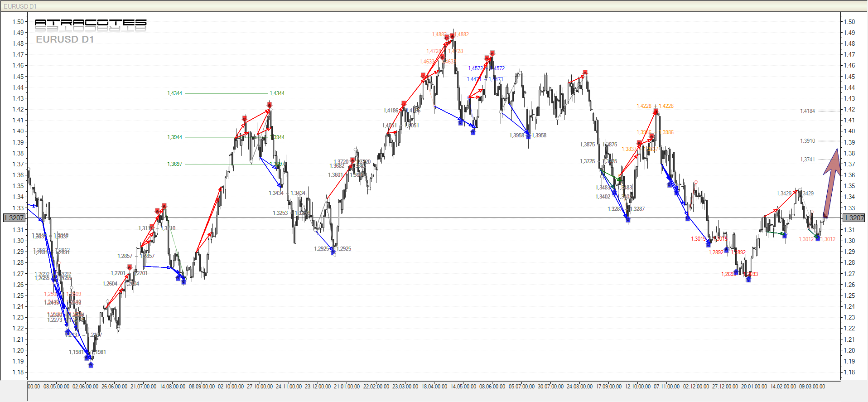Viewport: 868px width, 402px height.
Task: Select the red sell marker at the 1,4344 peak
Action: (270, 105)
